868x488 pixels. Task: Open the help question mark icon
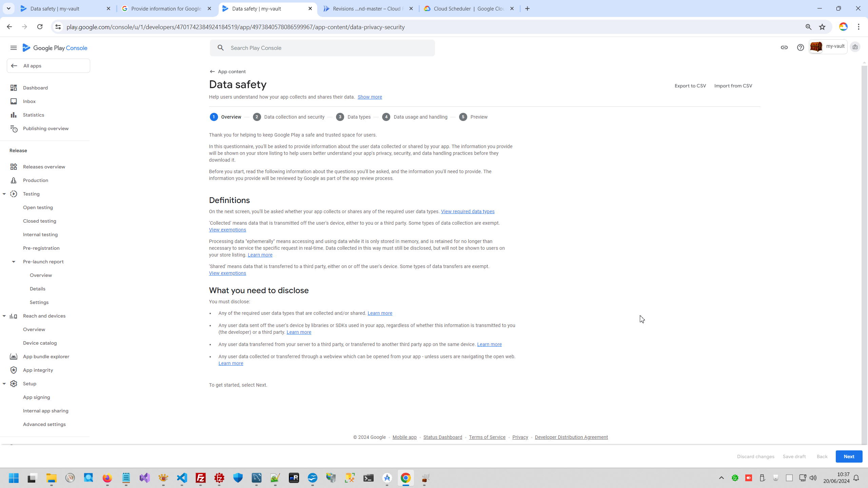800,47
